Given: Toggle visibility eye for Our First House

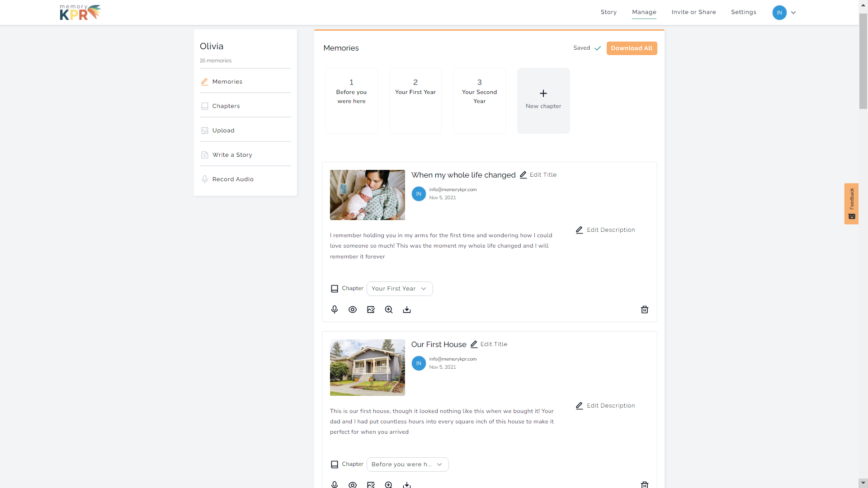Looking at the screenshot, I should pos(353,485).
